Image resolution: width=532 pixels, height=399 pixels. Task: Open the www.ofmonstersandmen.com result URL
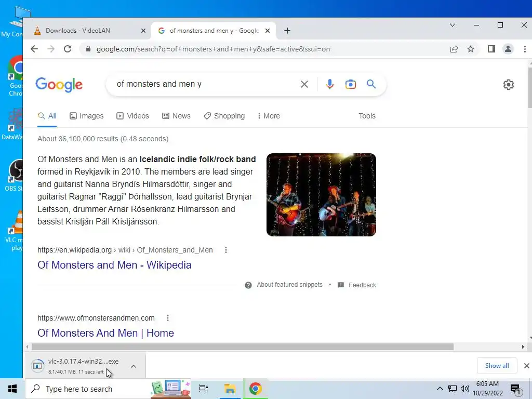pyautogui.click(x=96, y=318)
